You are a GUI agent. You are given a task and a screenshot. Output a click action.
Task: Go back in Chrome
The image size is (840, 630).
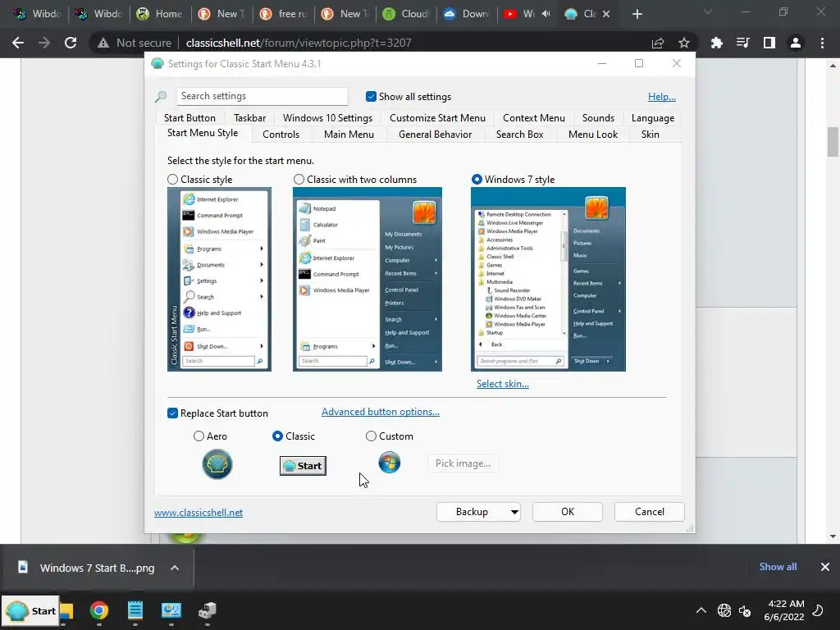[18, 43]
